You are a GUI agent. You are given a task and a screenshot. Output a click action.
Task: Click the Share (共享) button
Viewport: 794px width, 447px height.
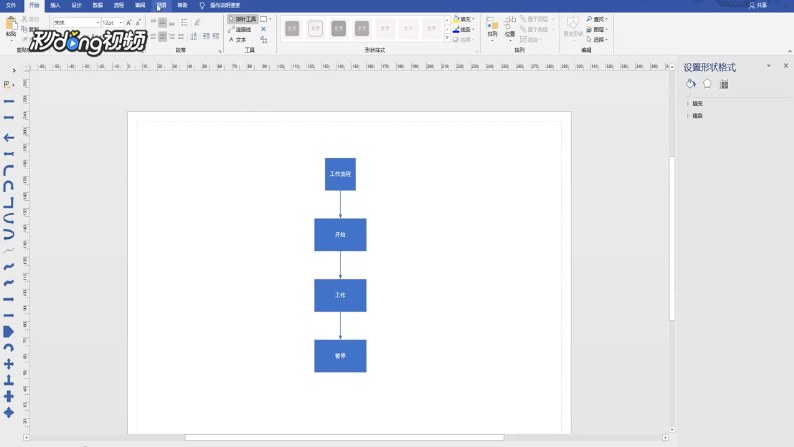click(x=758, y=5)
